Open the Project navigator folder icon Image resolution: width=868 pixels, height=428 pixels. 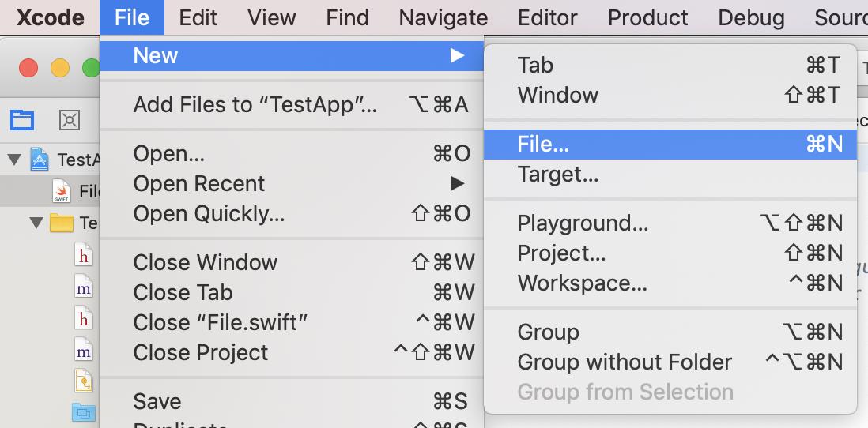click(22, 120)
